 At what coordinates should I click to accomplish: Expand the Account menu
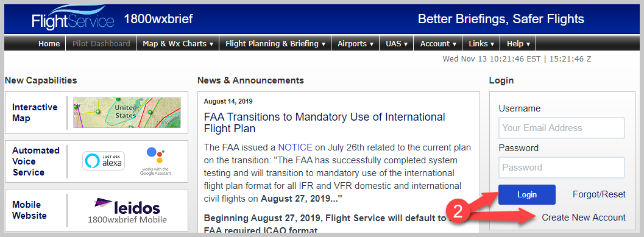(438, 43)
